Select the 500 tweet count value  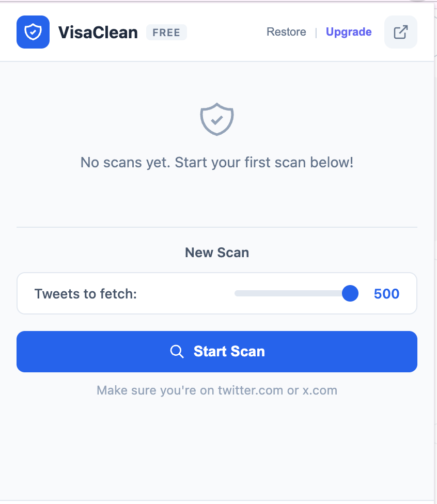tap(386, 293)
